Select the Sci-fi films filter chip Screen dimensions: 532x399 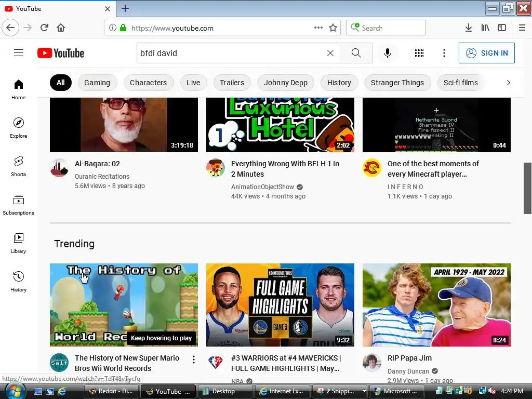(x=461, y=83)
